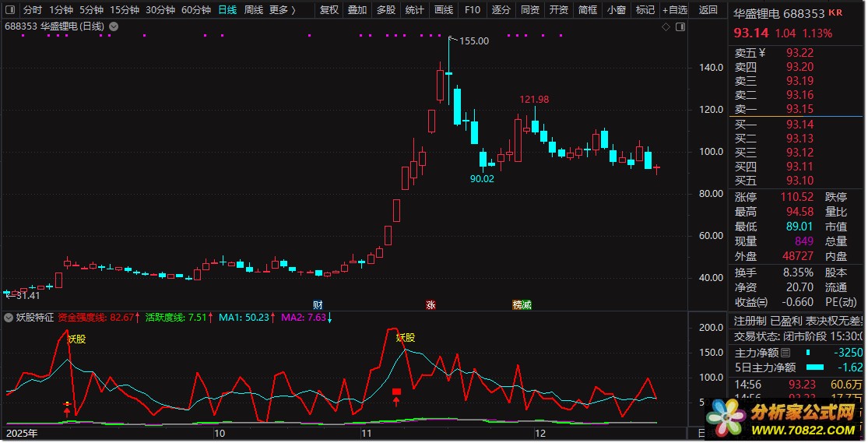This screenshot has height=443, width=868.
Task: Click the red arrow signal under November 妖股
Action: [396, 401]
